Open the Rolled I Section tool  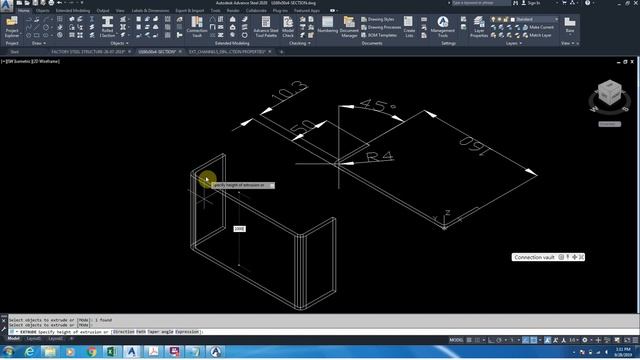click(x=107, y=27)
